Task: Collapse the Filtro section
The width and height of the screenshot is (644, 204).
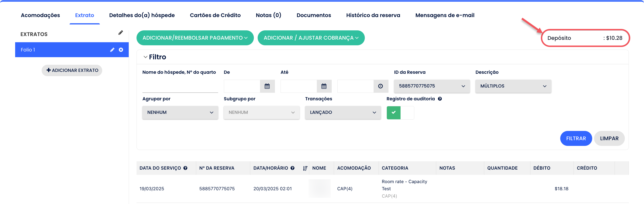Action: click(146, 57)
